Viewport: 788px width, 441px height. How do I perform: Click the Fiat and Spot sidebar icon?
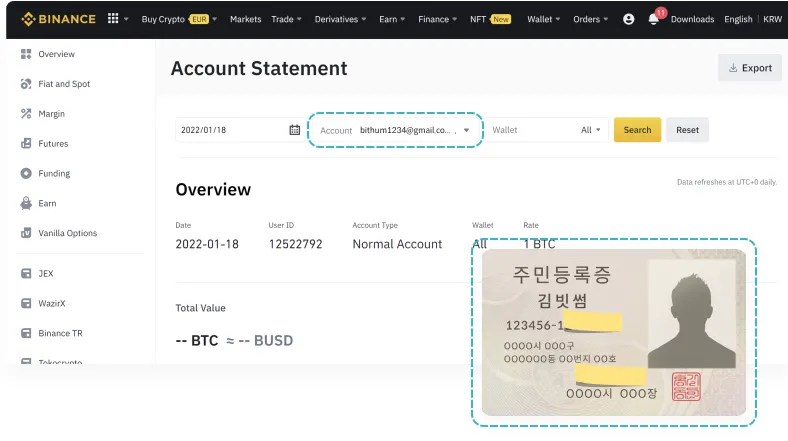pyautogui.click(x=26, y=84)
